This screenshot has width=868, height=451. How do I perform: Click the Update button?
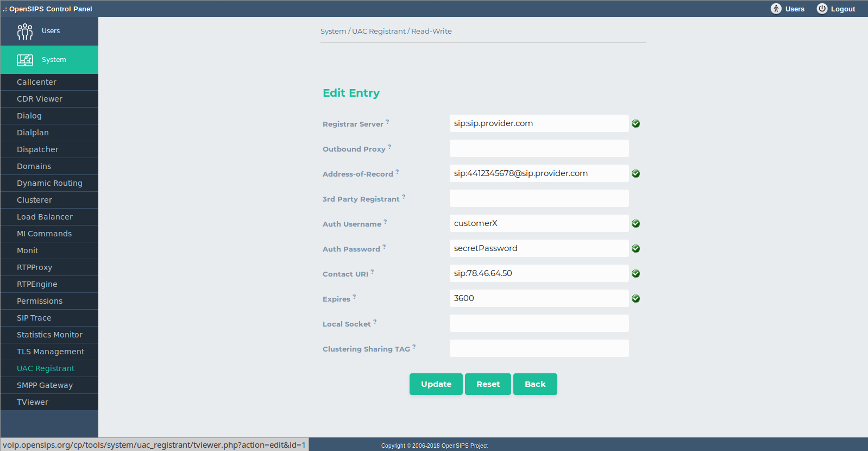pyautogui.click(x=436, y=384)
